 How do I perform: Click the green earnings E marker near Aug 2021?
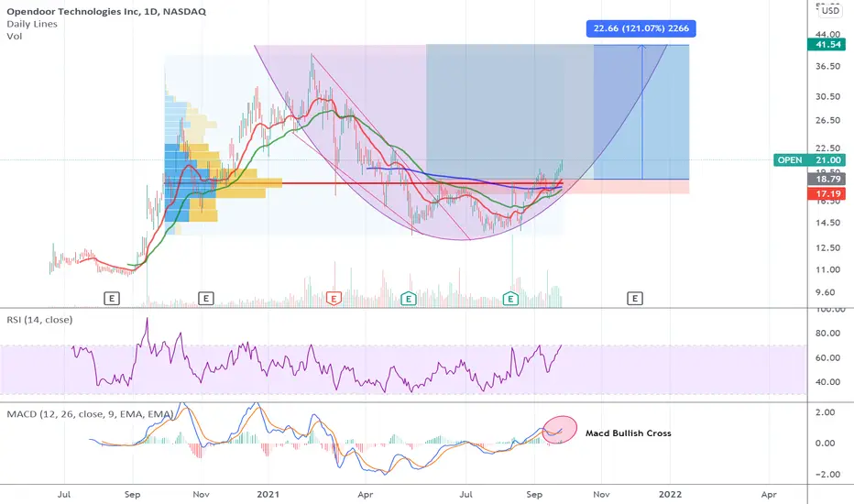510,298
